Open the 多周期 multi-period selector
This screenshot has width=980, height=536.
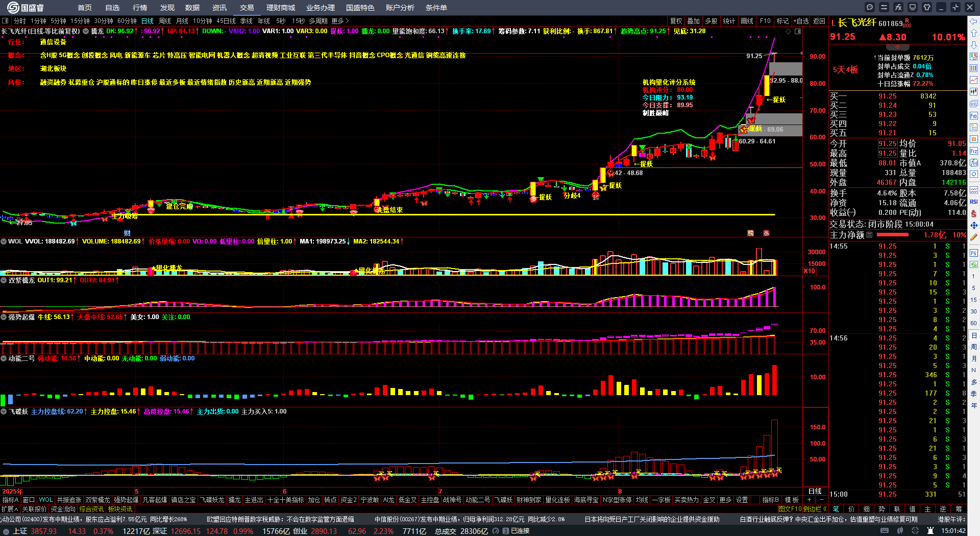point(318,21)
